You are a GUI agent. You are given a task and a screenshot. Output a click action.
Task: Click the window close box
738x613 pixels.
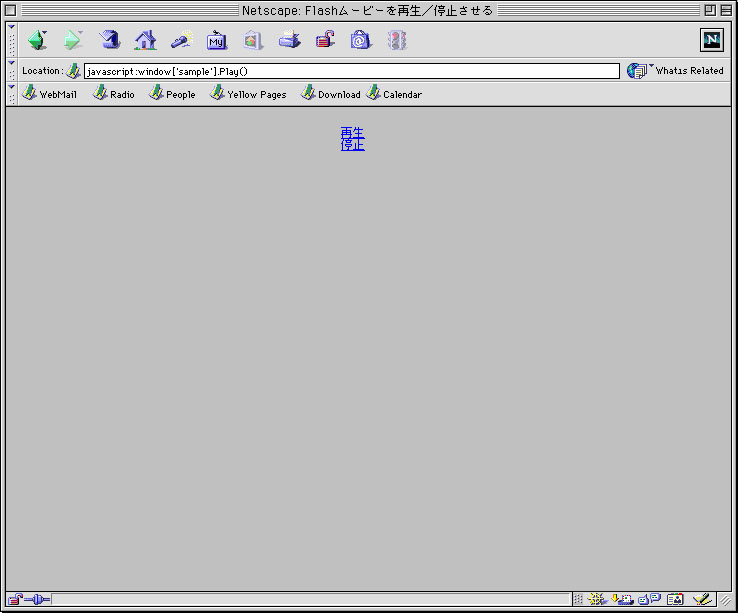(x=10, y=10)
